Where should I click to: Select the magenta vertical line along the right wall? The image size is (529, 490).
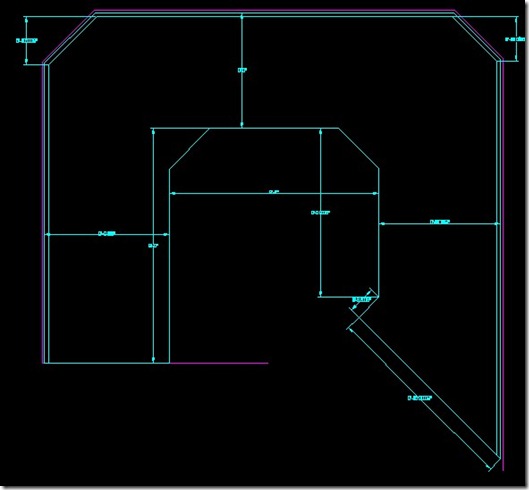[x=503, y=266]
